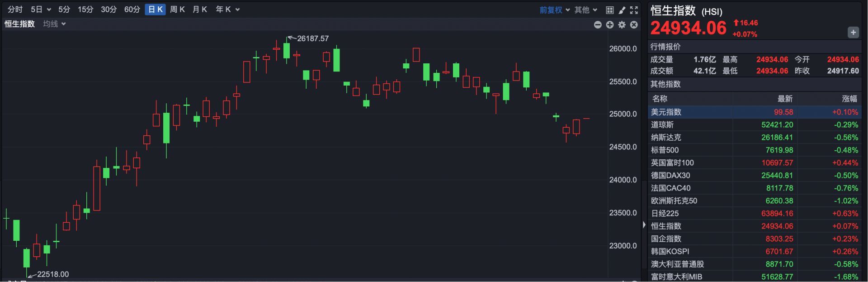This screenshot has height=282, width=868.
Task: Open the multi-chart grid layout icon
Action: coord(609,10)
